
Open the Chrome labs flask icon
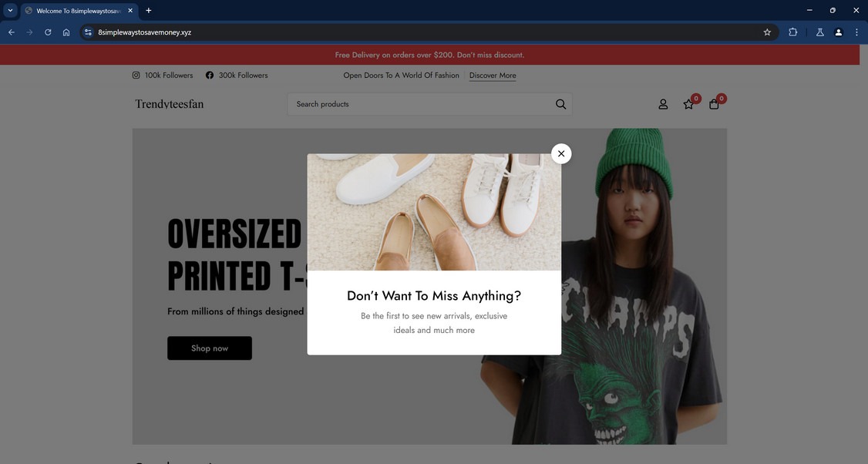coord(820,32)
